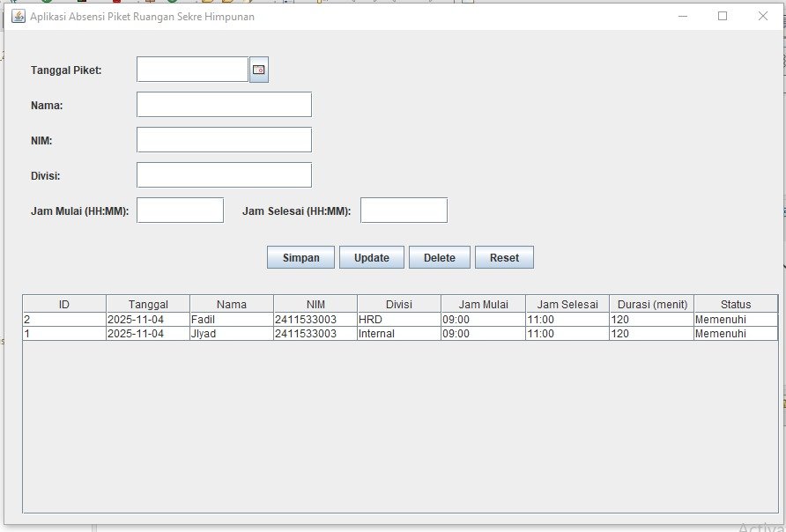This screenshot has width=786, height=532.
Task: Click the Durasi (menit) column header
Action: [652, 304]
